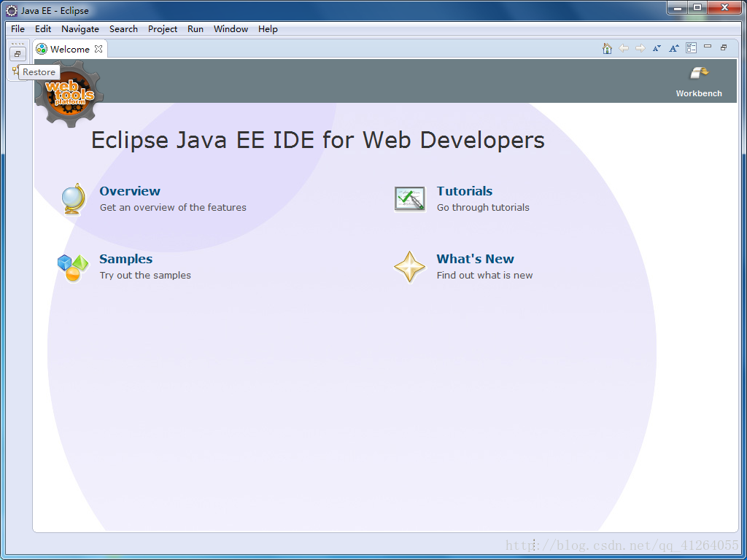Reduce the Welcome page font size
The width and height of the screenshot is (747, 560).
point(657,48)
